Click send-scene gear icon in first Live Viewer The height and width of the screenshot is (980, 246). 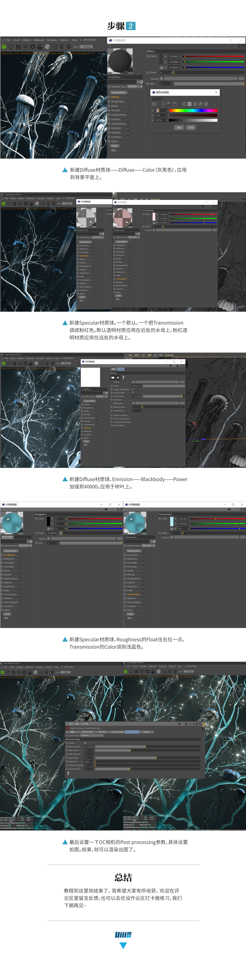click(x=4, y=47)
